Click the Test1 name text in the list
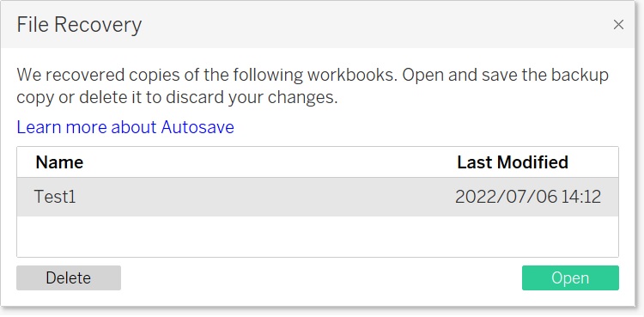This screenshot has height=317, width=644. [x=55, y=197]
